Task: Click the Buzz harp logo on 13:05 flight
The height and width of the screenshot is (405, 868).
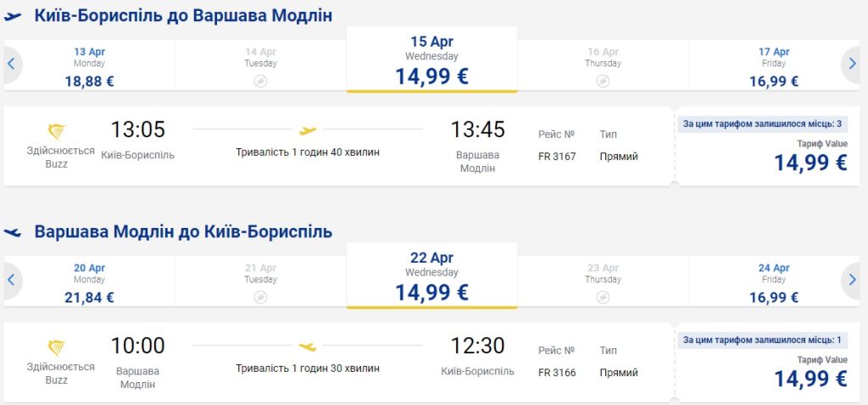Action: (56, 133)
